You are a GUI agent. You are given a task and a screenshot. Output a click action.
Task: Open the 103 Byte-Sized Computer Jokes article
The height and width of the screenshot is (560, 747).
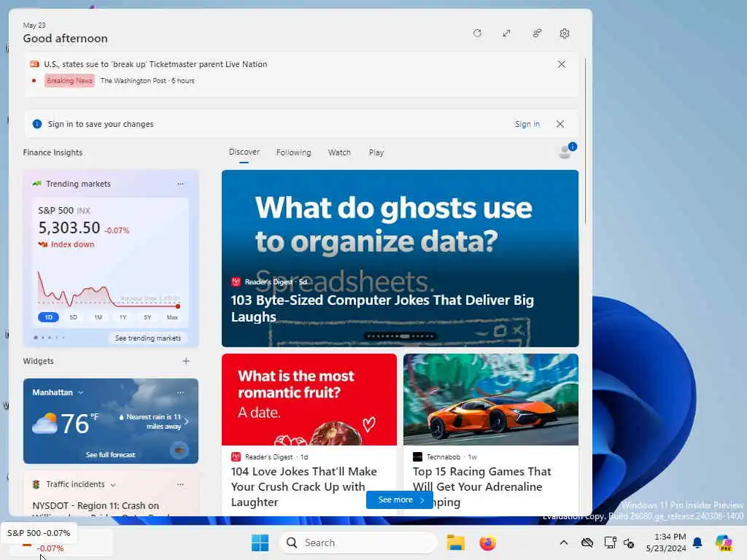(x=382, y=308)
